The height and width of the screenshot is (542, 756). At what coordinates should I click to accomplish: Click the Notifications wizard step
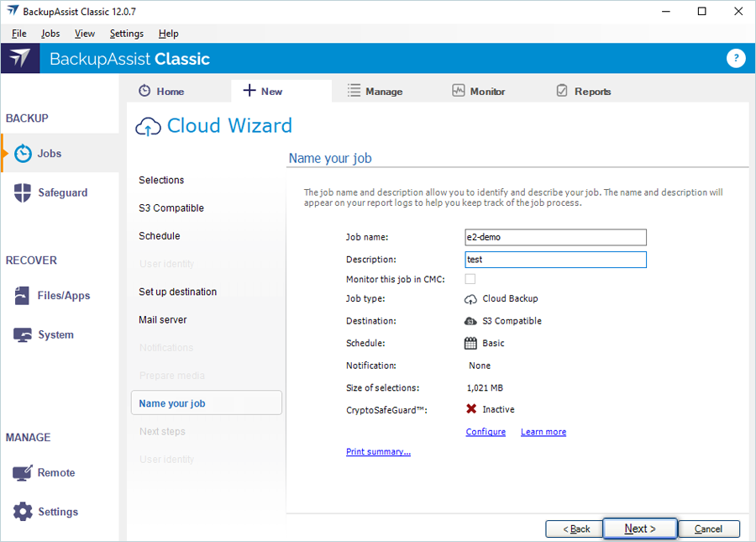(x=166, y=348)
